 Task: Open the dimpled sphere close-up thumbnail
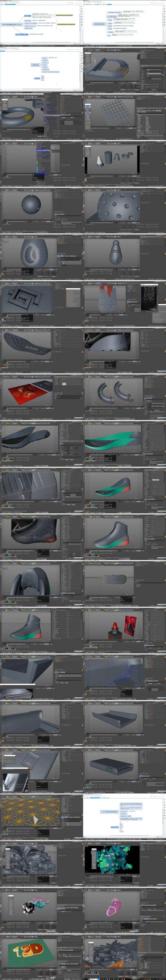[x=125, y=210]
